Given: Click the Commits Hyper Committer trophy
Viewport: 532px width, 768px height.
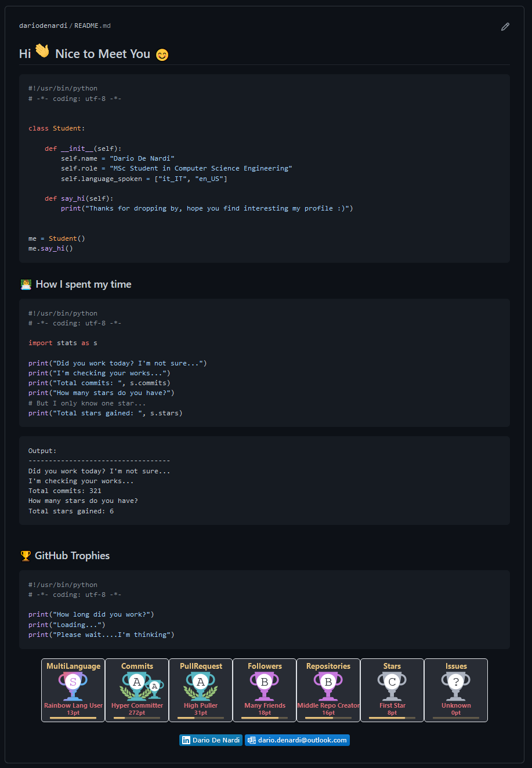Looking at the screenshot, I should (x=137, y=690).
